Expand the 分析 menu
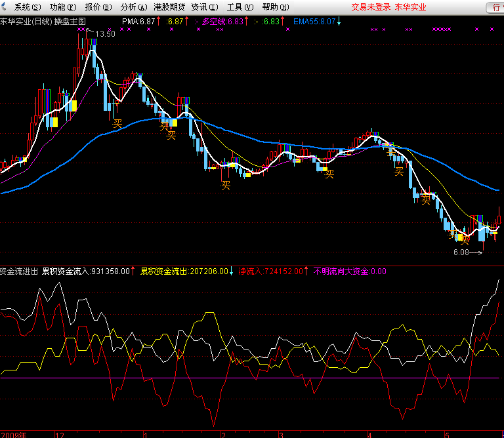Viewport: 504px width, 438px height. (x=132, y=7)
